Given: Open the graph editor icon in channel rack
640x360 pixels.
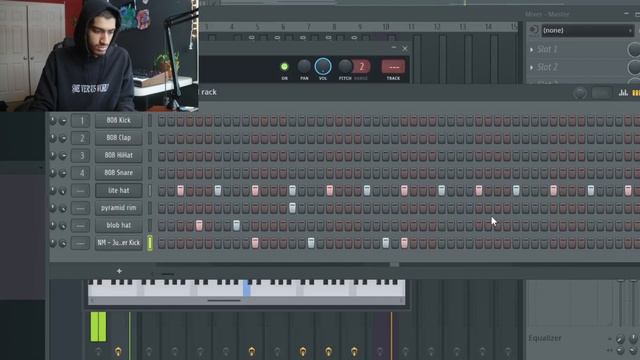Looking at the screenshot, I should [x=623, y=93].
